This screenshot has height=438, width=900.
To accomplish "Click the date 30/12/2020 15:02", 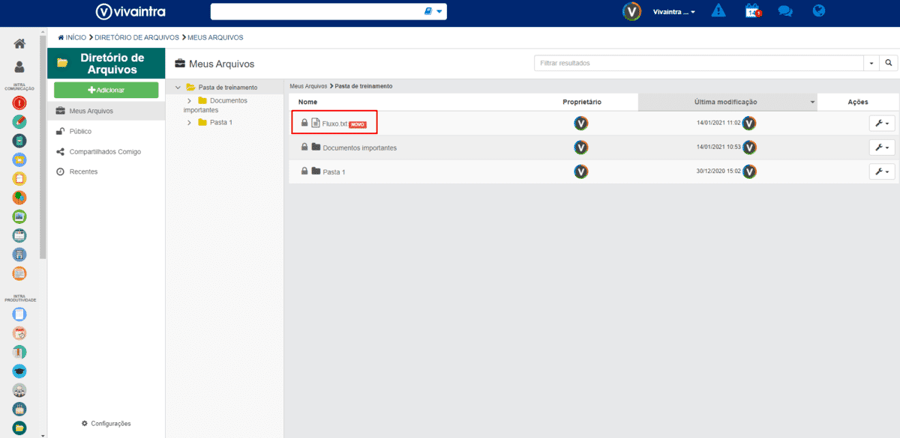I will point(718,172).
